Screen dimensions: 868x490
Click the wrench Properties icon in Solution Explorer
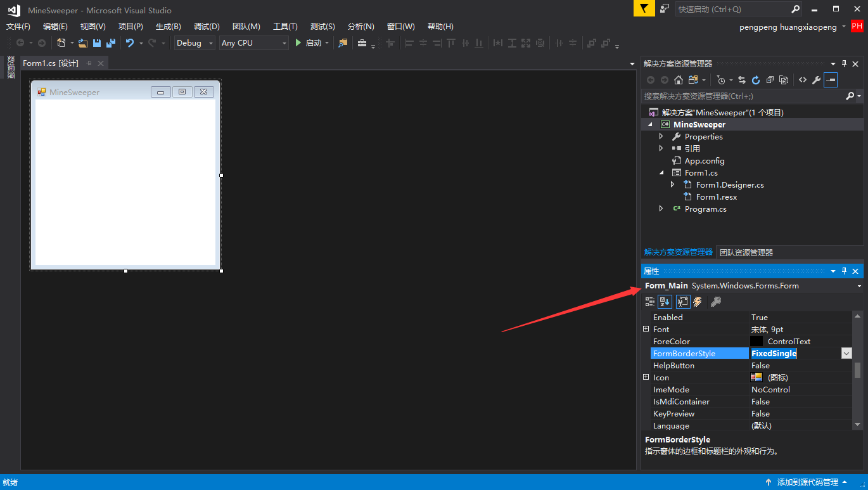(x=817, y=80)
